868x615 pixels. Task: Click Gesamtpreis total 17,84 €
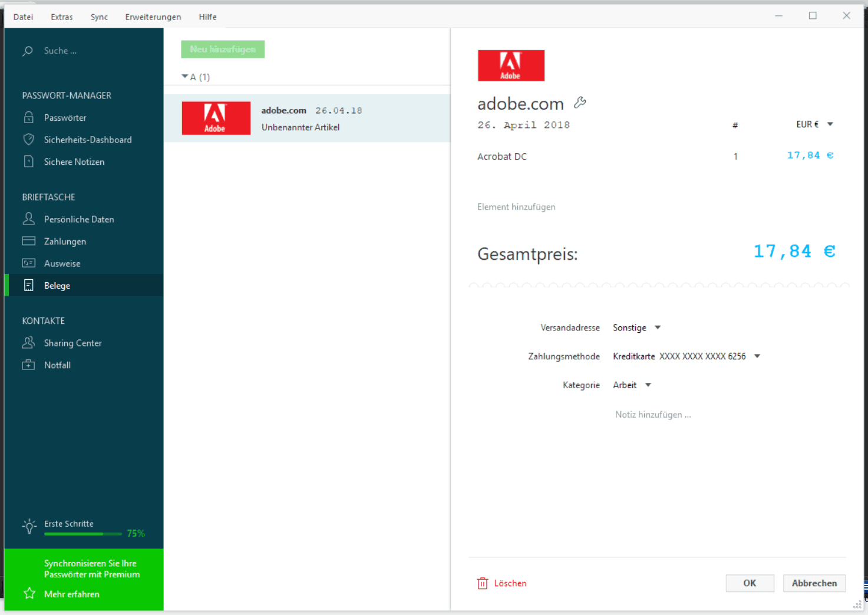[794, 252]
